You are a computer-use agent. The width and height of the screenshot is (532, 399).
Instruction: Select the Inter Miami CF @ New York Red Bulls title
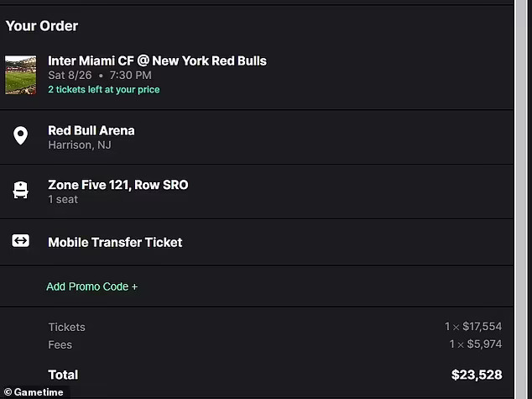(157, 60)
